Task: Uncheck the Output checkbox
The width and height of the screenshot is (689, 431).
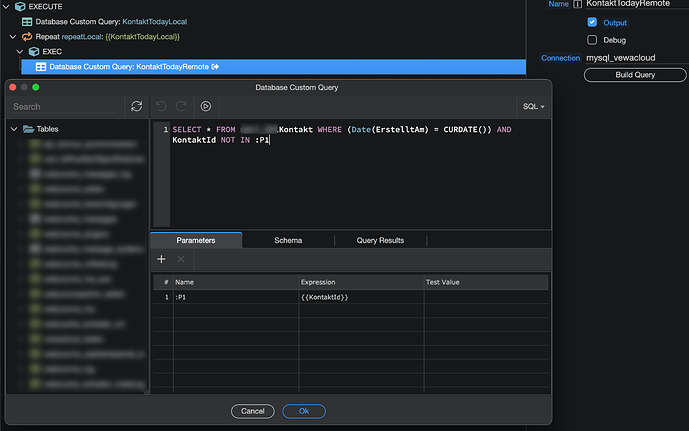Action: (592, 22)
